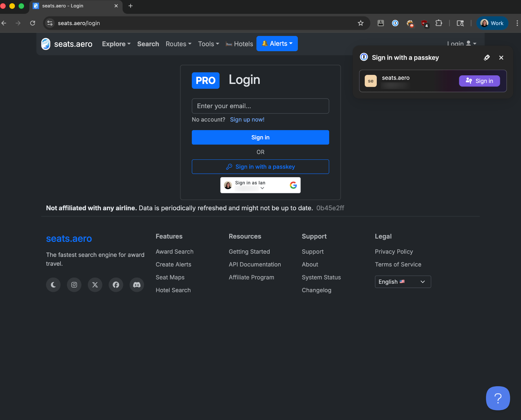Open the Getting Started link
Viewport: 521px width, 420px height.
click(249, 251)
